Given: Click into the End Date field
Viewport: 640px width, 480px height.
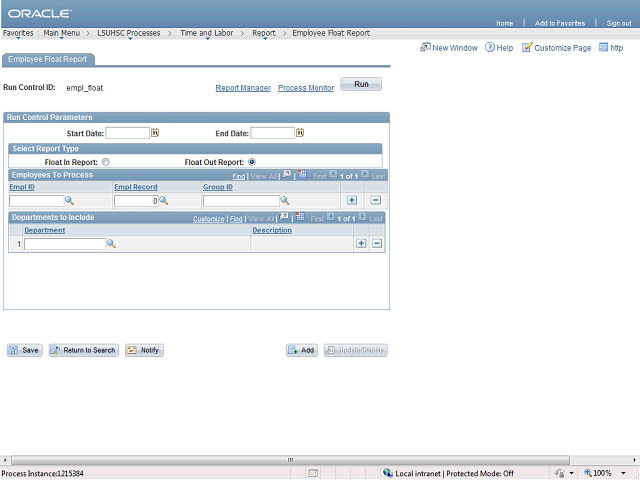Looking at the screenshot, I should (273, 133).
